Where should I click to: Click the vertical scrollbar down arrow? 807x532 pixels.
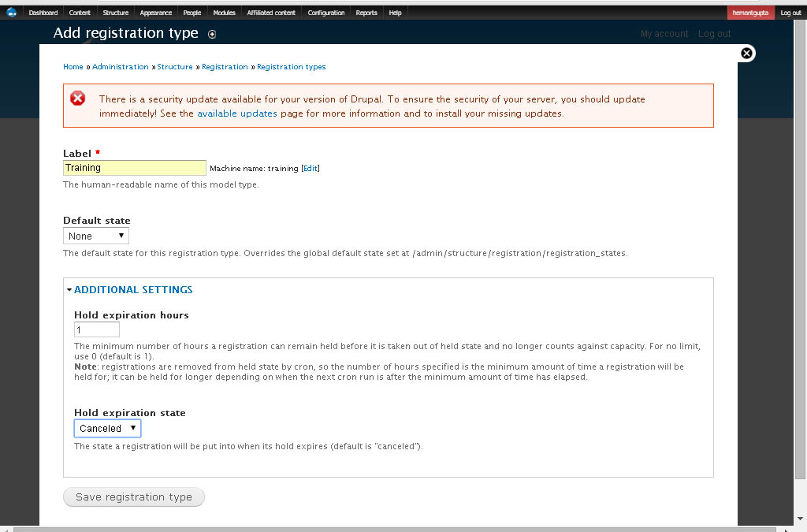click(x=800, y=518)
